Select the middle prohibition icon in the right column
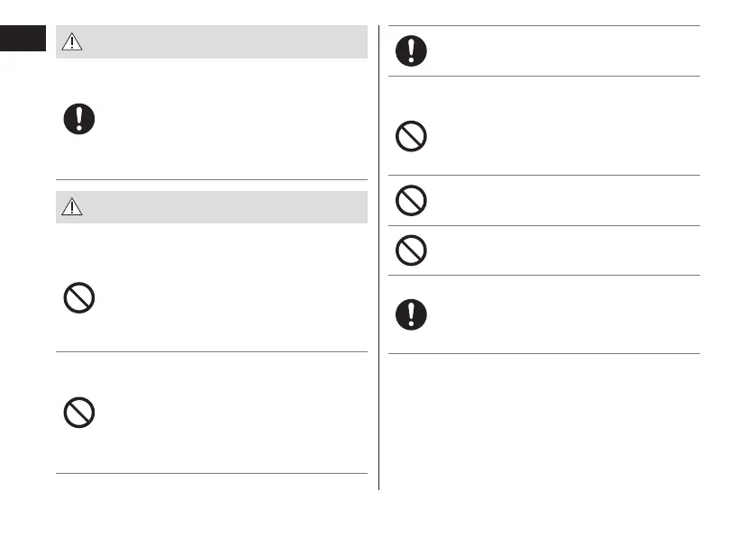The image size is (756, 536). pos(412,199)
